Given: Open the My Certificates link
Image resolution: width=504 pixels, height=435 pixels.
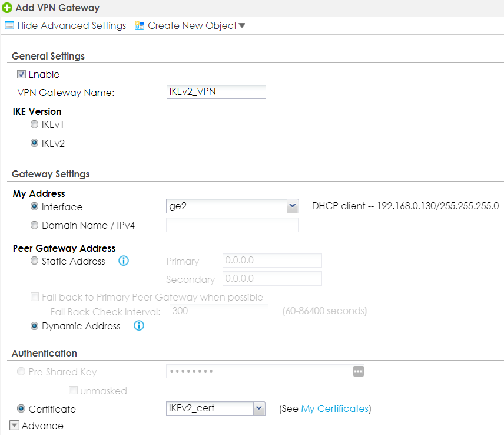Looking at the screenshot, I should [335, 408].
